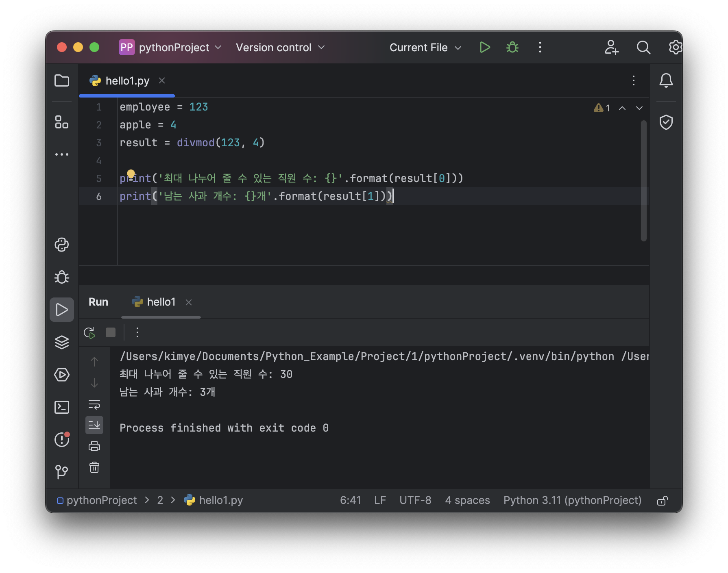The height and width of the screenshot is (573, 728).
Task: Run the current file with green play button
Action: (484, 48)
